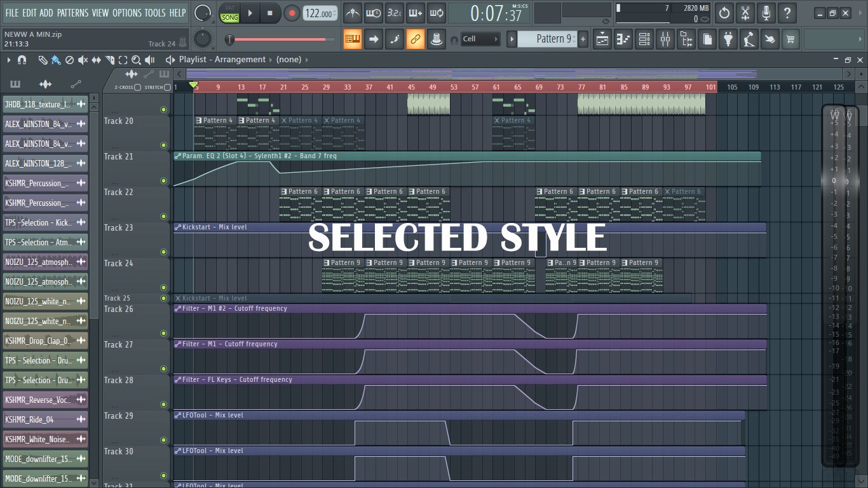This screenshot has width=868, height=488.
Task: Open the PATTERNS menu
Action: 72,13
